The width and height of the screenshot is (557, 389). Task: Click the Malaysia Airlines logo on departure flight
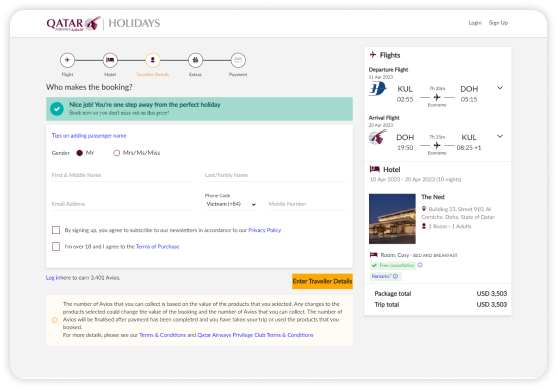pyautogui.click(x=377, y=89)
